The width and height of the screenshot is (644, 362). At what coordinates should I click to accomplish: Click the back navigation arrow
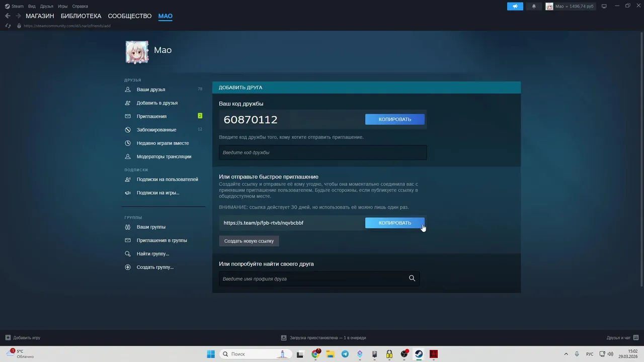[x=8, y=16]
